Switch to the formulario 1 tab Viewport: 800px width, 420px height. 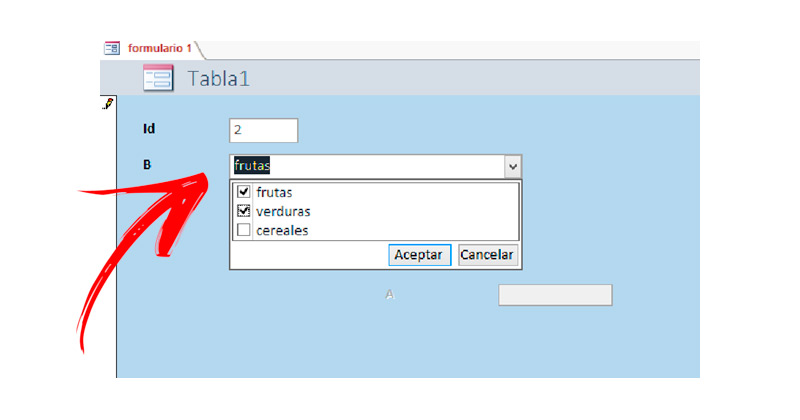coord(159,48)
